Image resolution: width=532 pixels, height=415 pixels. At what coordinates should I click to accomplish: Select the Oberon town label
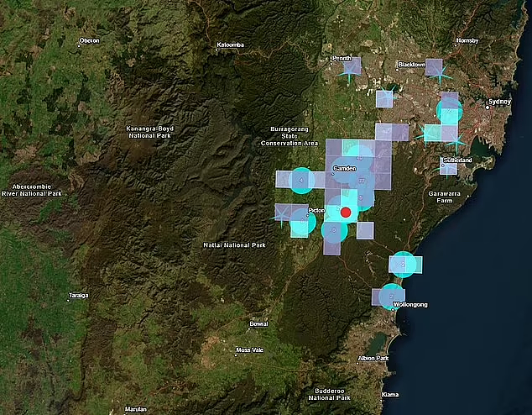(x=89, y=40)
